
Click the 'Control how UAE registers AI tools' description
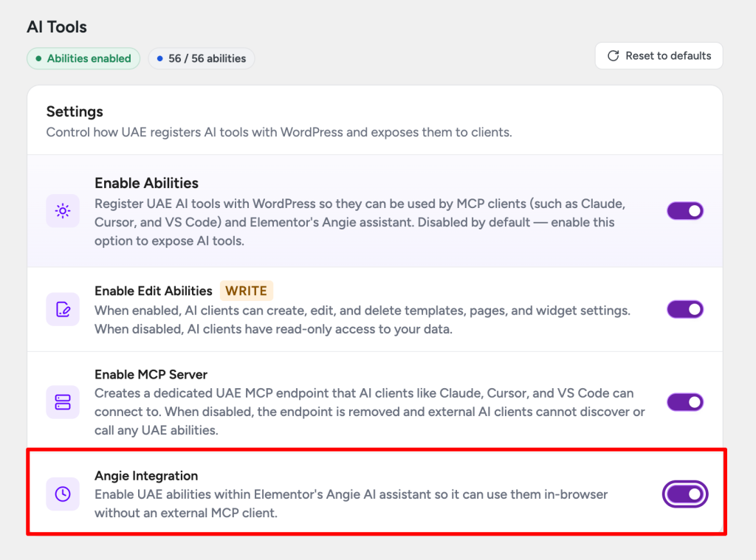click(x=279, y=132)
